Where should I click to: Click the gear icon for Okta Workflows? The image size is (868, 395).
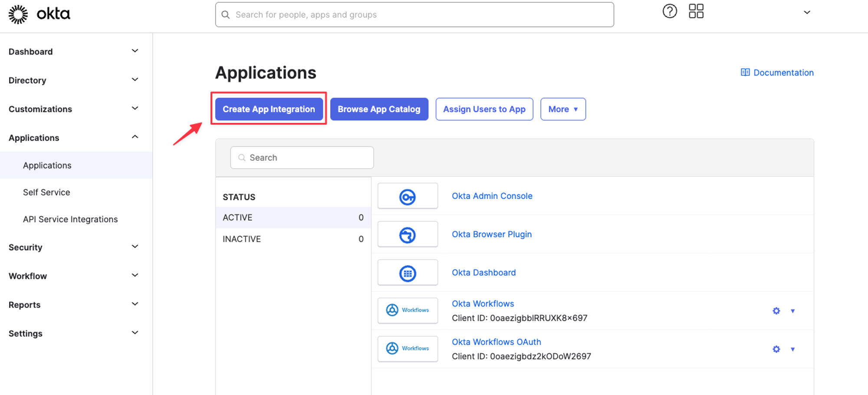776,310
